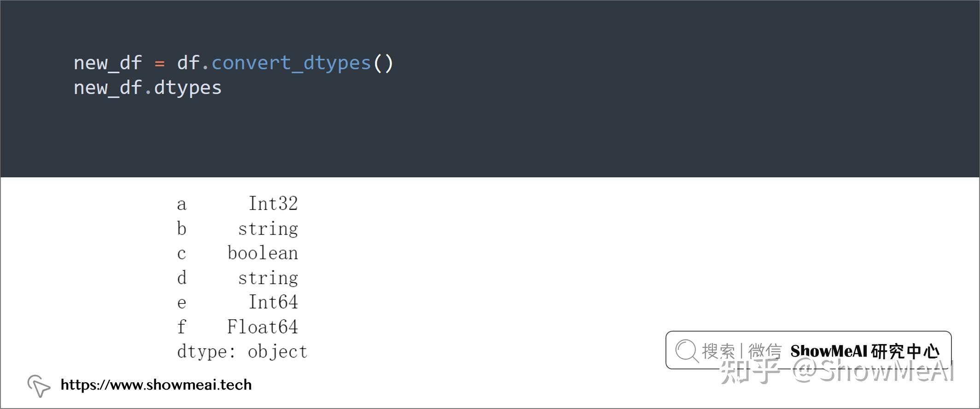Click the column label f in output

pos(181,327)
